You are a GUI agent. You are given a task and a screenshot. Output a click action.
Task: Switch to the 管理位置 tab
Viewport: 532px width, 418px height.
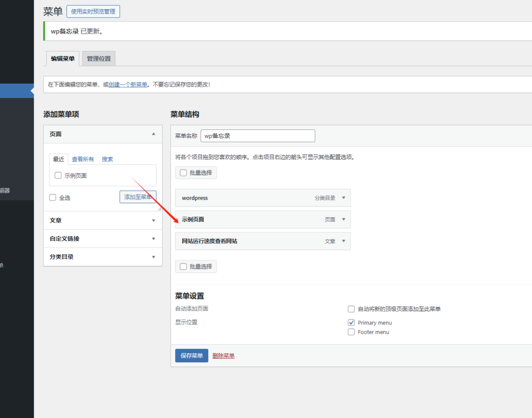99,59
